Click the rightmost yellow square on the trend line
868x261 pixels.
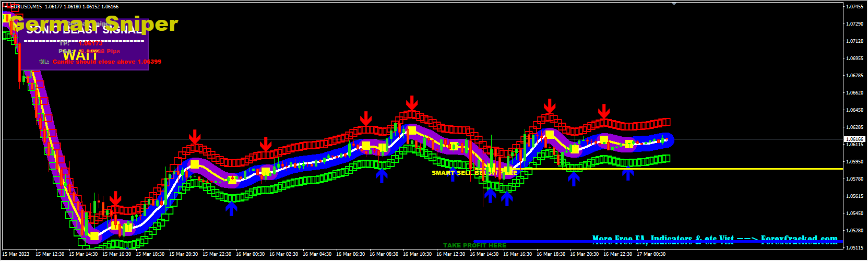tap(629, 144)
